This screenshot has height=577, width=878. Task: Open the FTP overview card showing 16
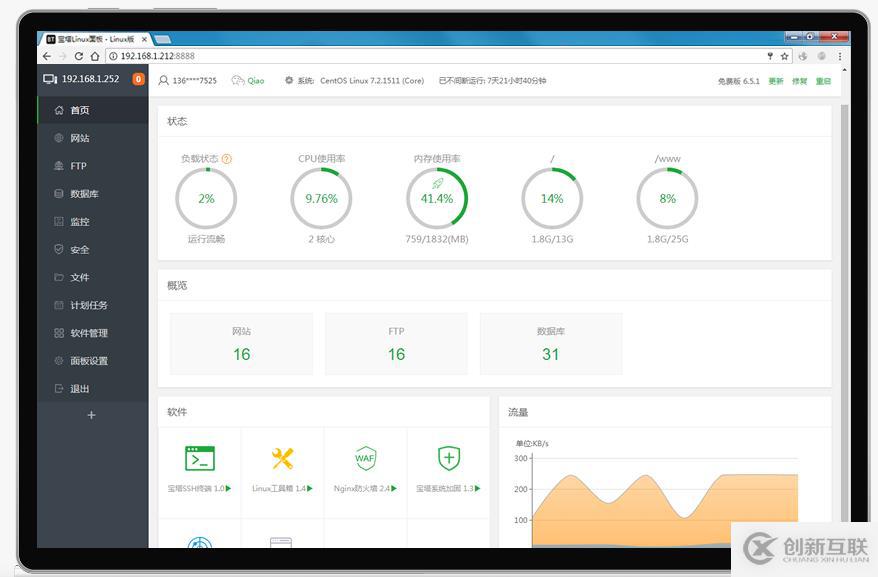point(396,343)
